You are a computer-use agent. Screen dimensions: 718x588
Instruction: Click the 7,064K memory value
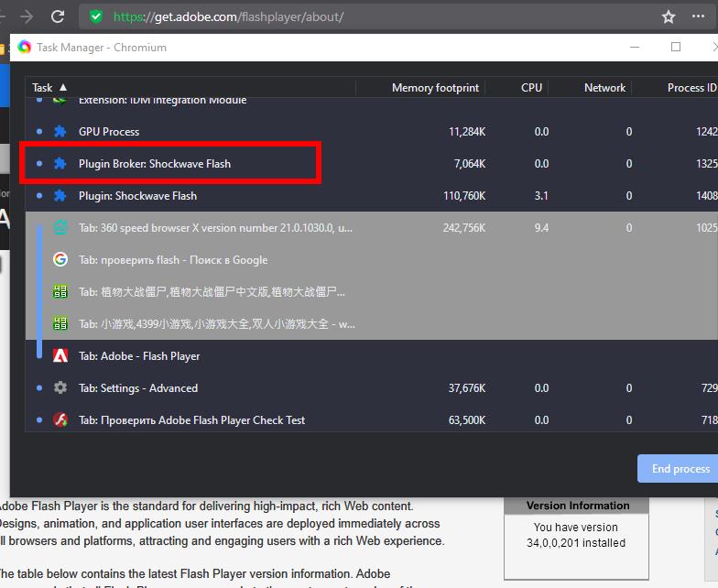pos(469,164)
